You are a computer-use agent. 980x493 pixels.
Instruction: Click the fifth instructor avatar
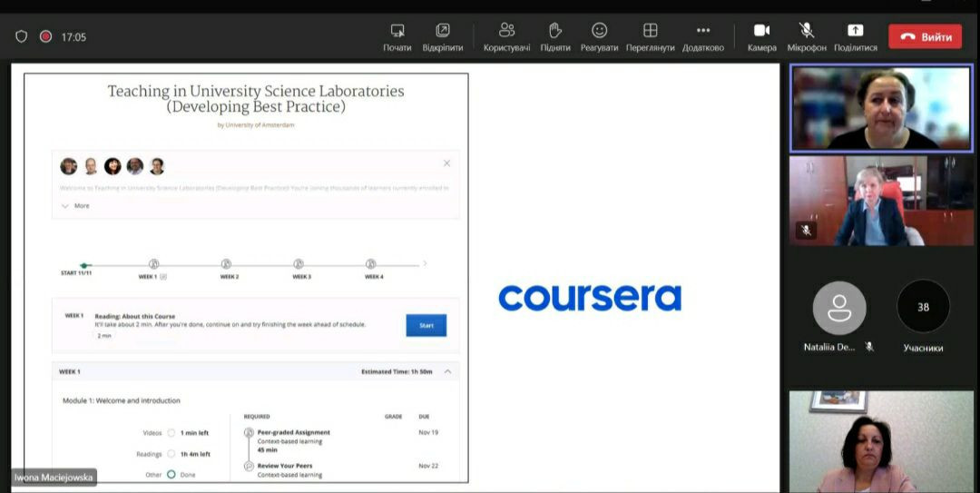pos(157,166)
